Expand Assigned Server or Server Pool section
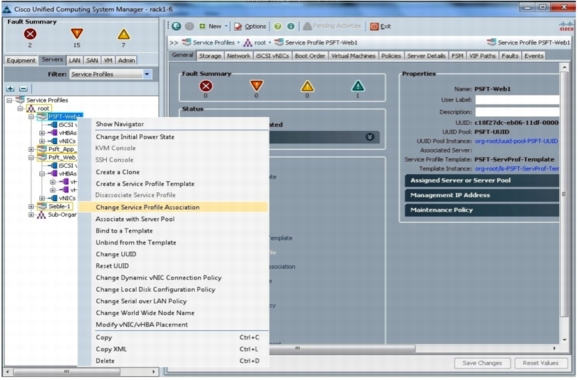 (482, 180)
